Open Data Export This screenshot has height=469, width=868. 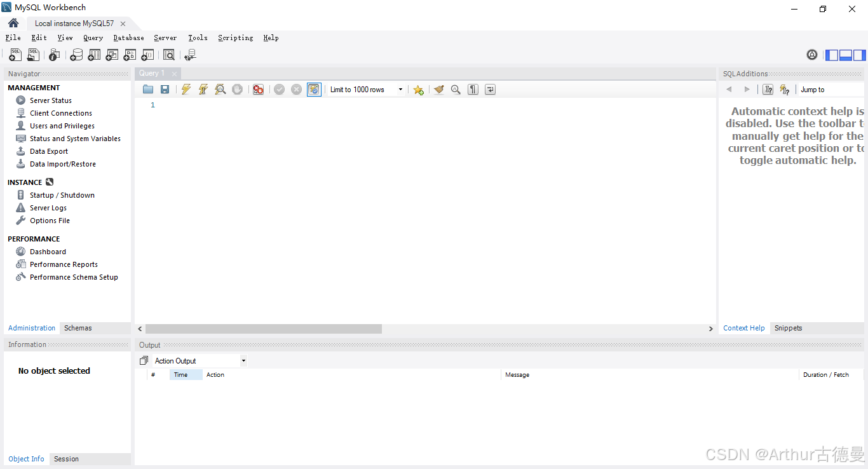(x=48, y=151)
